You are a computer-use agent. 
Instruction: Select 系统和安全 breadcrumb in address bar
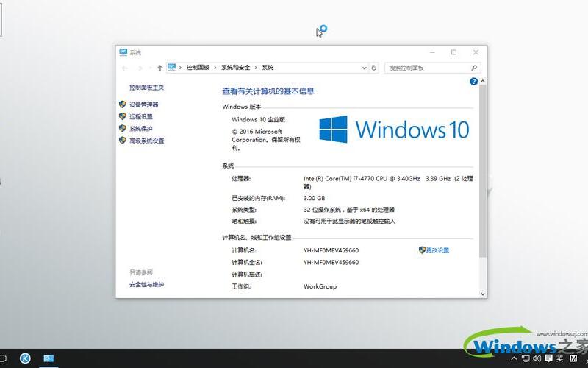pyautogui.click(x=235, y=68)
